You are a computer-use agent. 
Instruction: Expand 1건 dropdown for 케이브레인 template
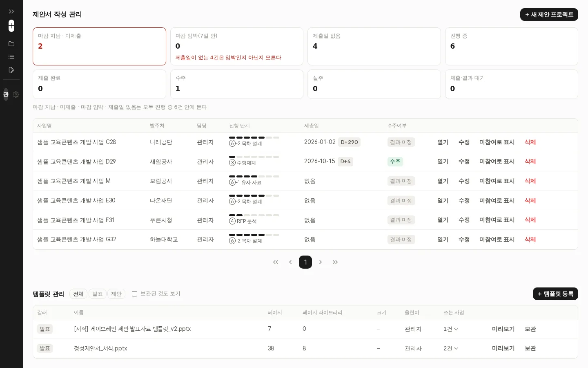pos(451,329)
